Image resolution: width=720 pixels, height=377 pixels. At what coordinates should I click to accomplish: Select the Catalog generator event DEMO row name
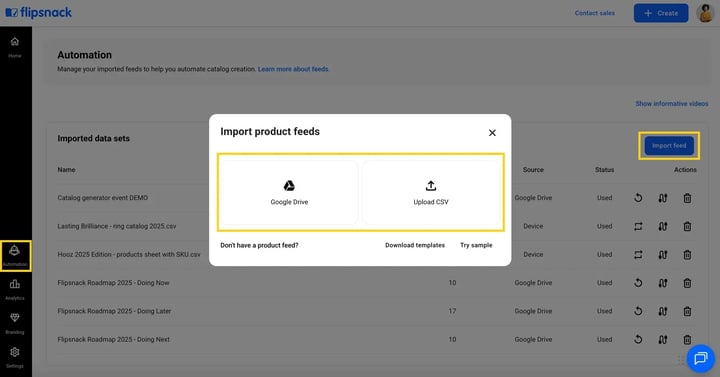102,198
